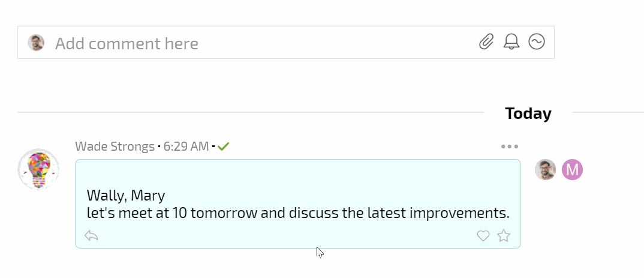Select the Wally, Mary greeting line
644x278 pixels.
coord(126,195)
